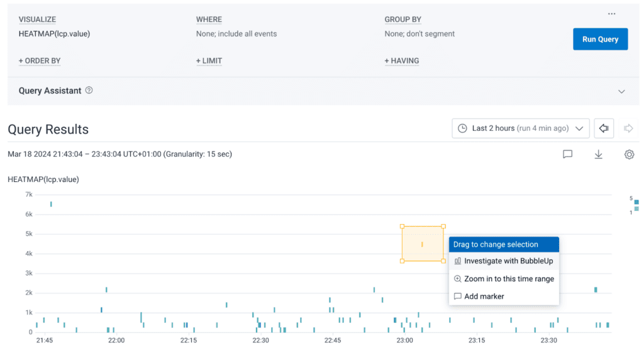644x353 pixels.
Task: Click + LIMIT clause link
Action: click(209, 61)
